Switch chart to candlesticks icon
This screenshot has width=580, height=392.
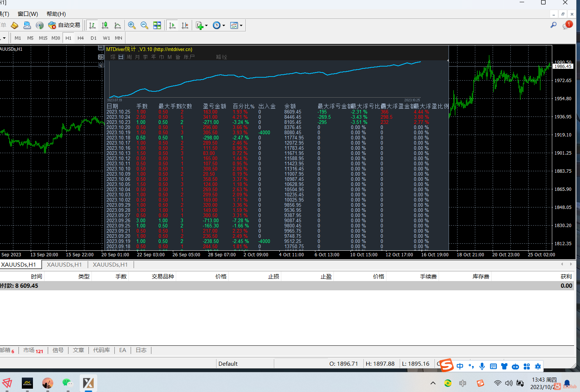click(105, 25)
